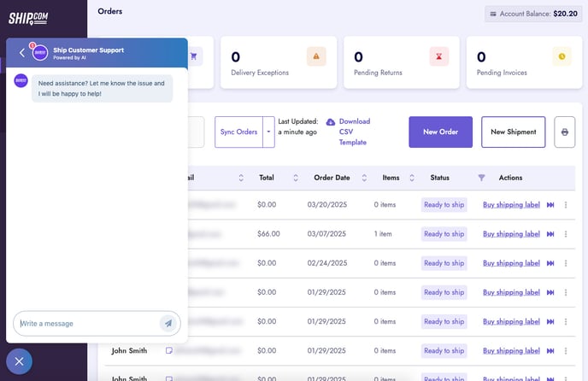Click Sync Orders button
Screen dimensions: 588x381
tap(239, 132)
